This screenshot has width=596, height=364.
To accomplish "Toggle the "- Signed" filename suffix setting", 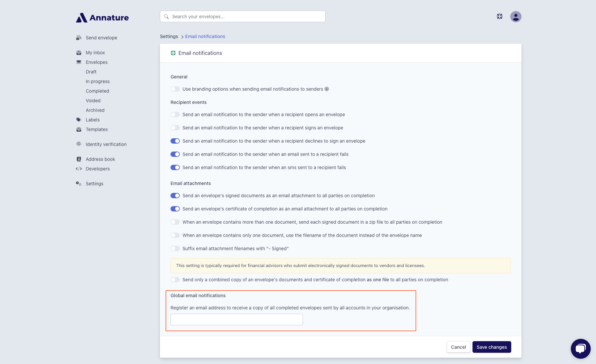I will 175,249.
